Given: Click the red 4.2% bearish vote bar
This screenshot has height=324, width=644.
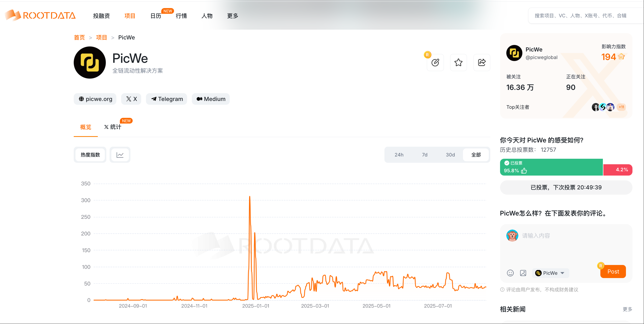Looking at the screenshot, I should click(617, 170).
